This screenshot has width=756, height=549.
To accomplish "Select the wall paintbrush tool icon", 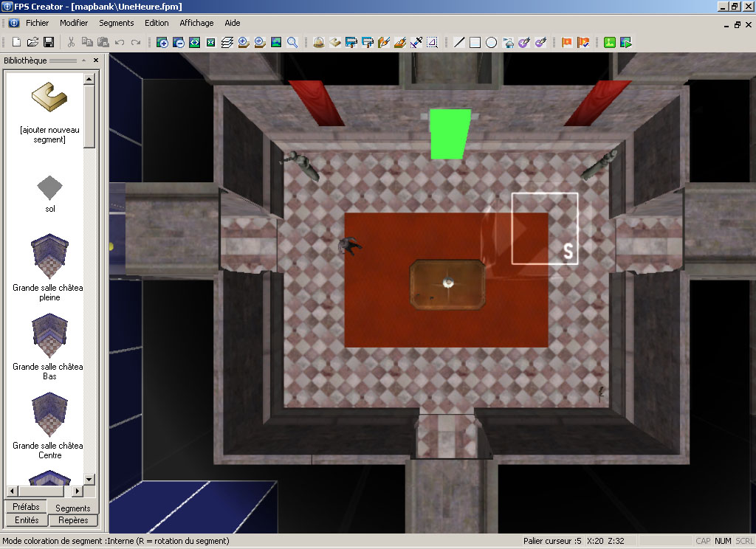I will (384, 42).
